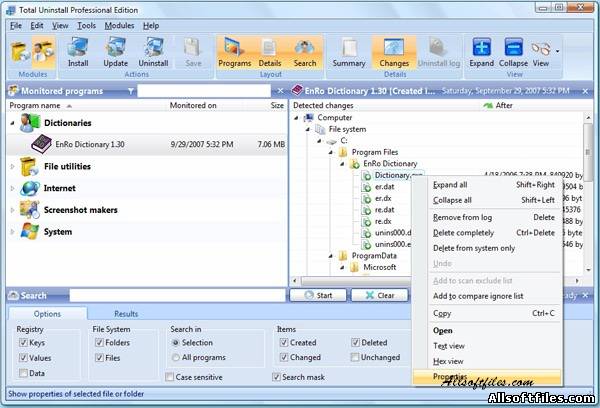Click the Clear search button
The image size is (600, 408).
(x=380, y=295)
